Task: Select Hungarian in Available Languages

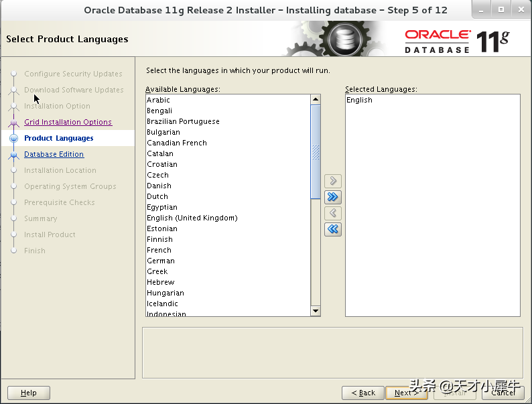Action: 228,293
